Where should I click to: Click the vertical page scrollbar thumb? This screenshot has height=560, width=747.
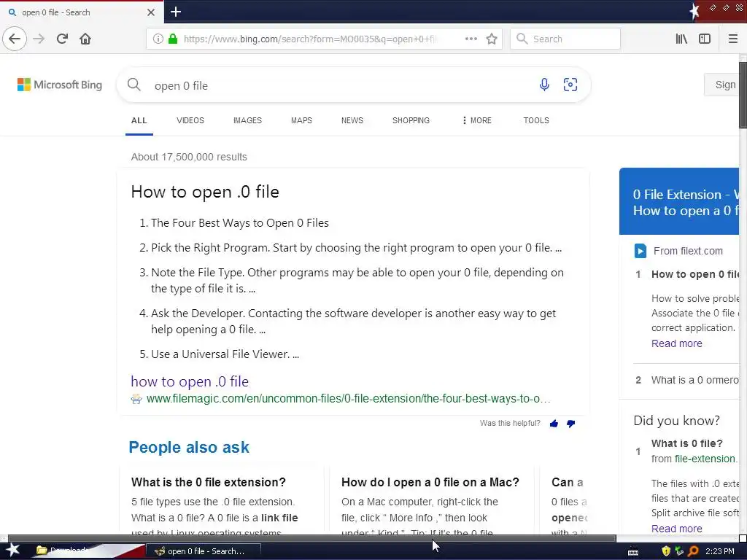pos(743,95)
